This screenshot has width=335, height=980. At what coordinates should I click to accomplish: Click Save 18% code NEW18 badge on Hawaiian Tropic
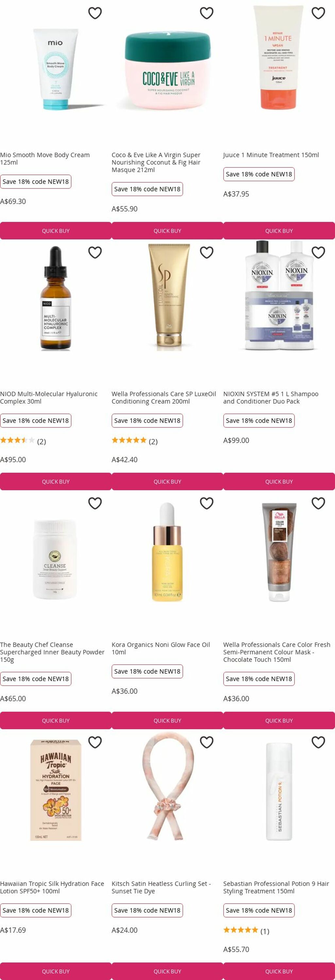(x=35, y=910)
